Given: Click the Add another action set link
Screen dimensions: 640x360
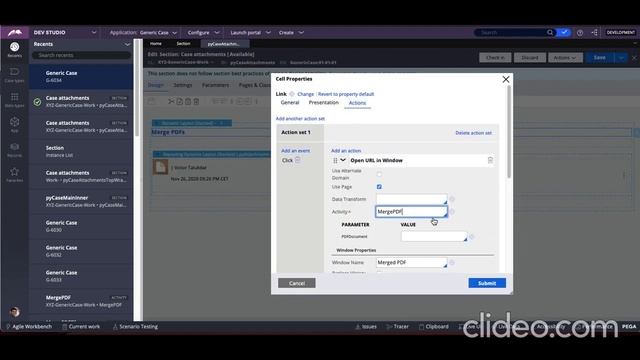Looking at the screenshot, I should pos(300,119).
